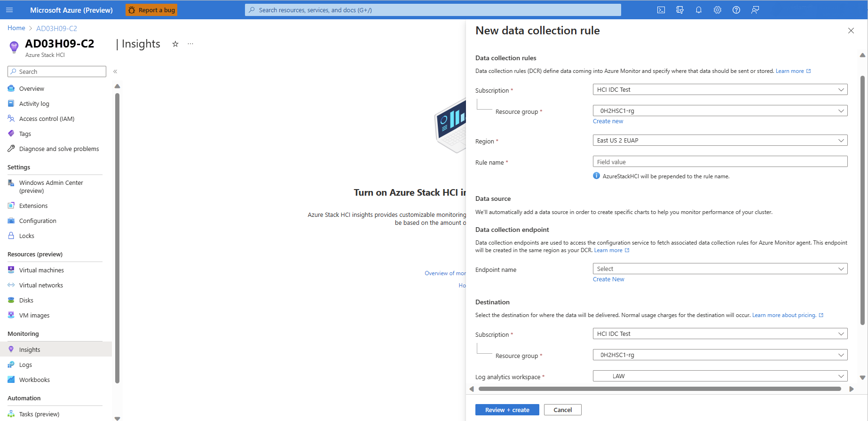Click the AD03H09-C2 breadcrumb link
This screenshot has height=421, width=868.
point(56,28)
